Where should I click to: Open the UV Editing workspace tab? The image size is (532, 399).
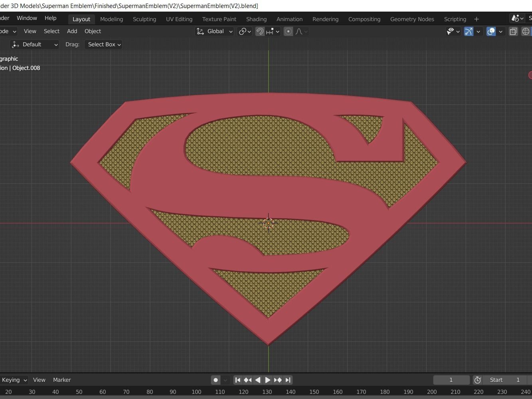point(179,19)
